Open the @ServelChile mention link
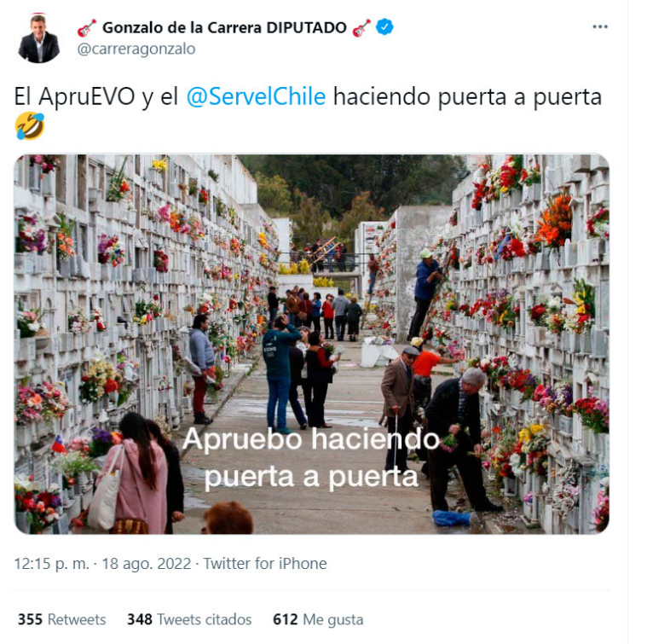 tap(256, 96)
